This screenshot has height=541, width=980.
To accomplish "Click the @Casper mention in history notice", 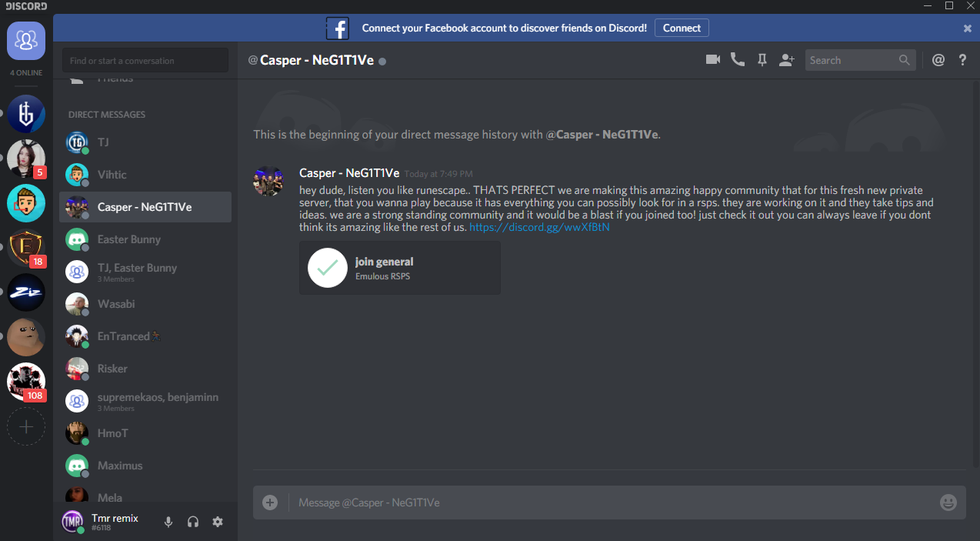I will coord(602,134).
